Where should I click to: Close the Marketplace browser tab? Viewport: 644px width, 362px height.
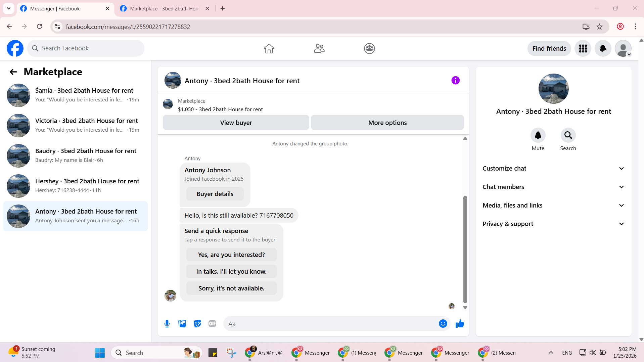click(208, 8)
